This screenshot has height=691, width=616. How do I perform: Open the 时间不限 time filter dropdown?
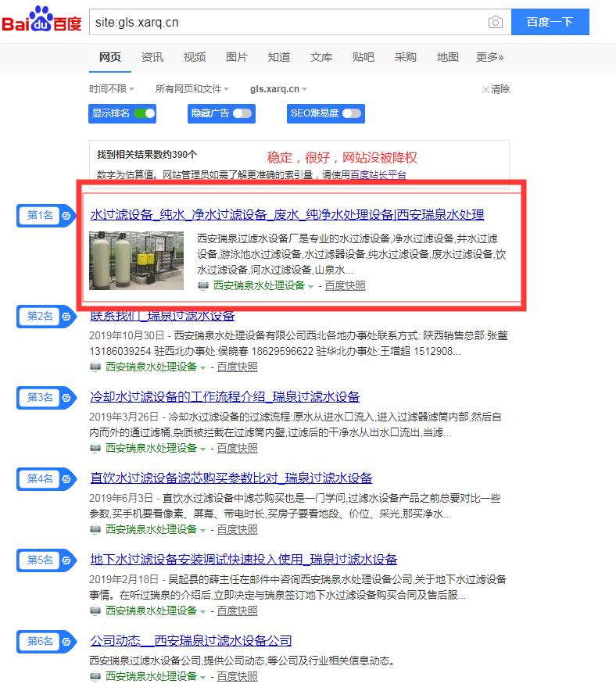click(112, 89)
